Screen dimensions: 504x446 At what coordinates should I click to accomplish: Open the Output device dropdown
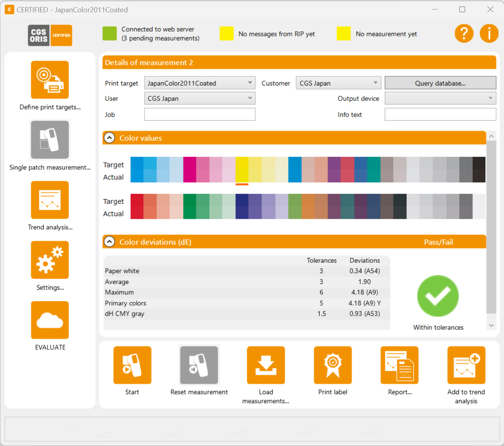click(440, 98)
